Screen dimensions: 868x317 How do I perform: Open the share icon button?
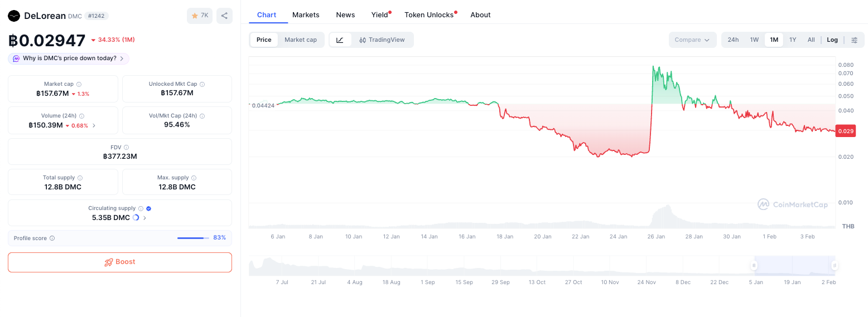pos(224,16)
